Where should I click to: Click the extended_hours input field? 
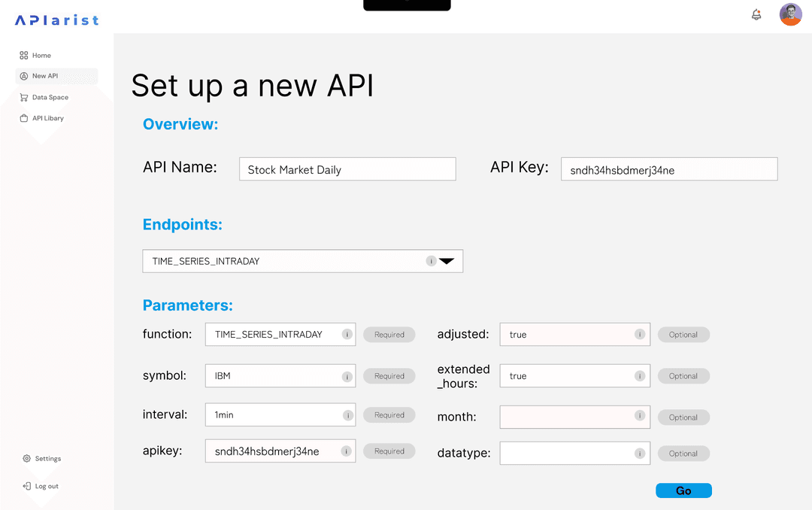tap(575, 376)
